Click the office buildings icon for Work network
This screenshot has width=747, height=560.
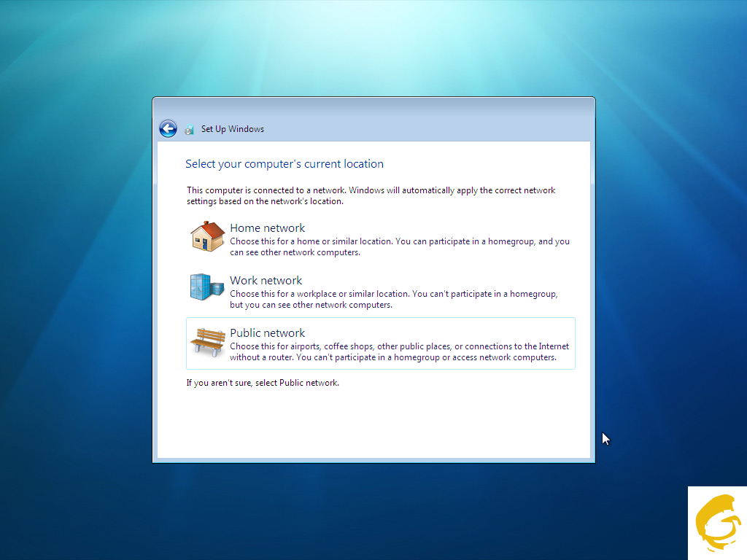206,287
